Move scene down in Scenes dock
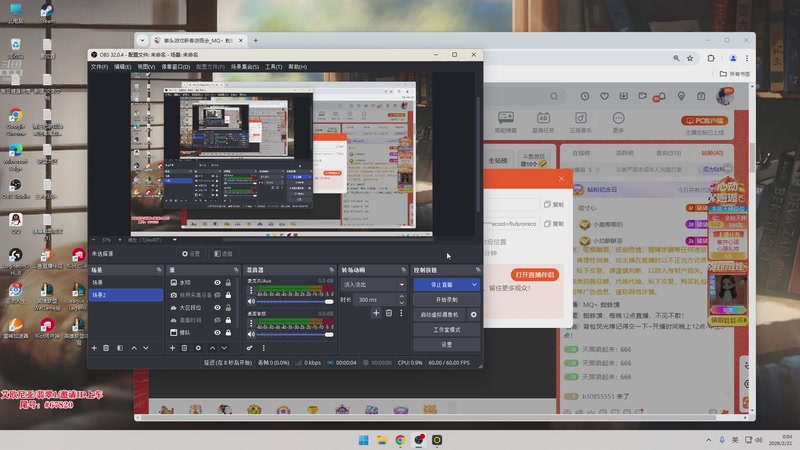Viewport: 800px width, 450px height. 146,348
